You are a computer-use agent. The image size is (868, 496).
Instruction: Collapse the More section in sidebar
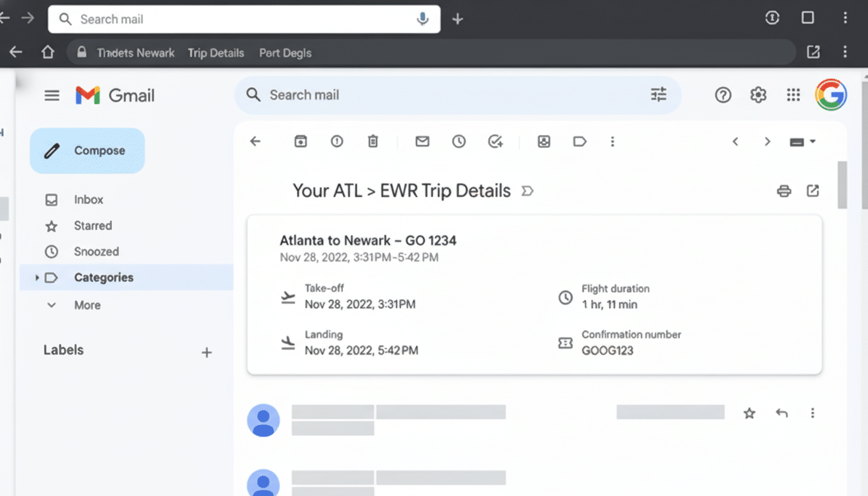click(x=51, y=304)
